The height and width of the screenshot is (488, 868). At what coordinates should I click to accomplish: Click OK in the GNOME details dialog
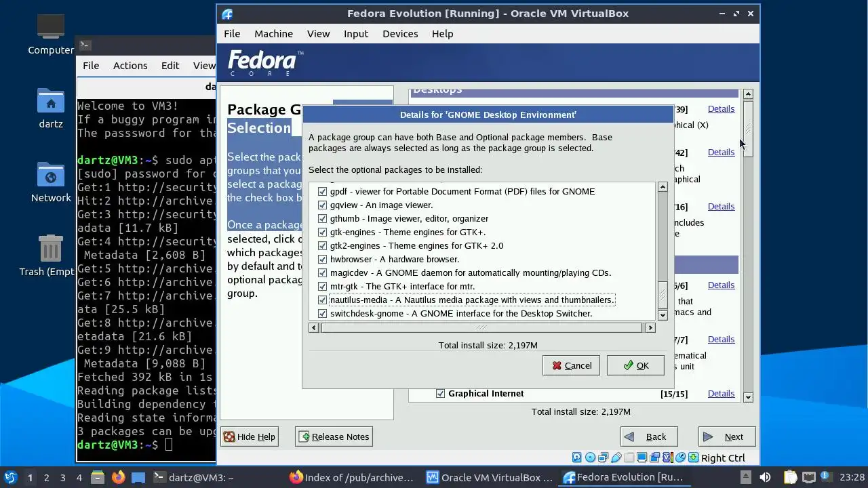[x=635, y=365]
